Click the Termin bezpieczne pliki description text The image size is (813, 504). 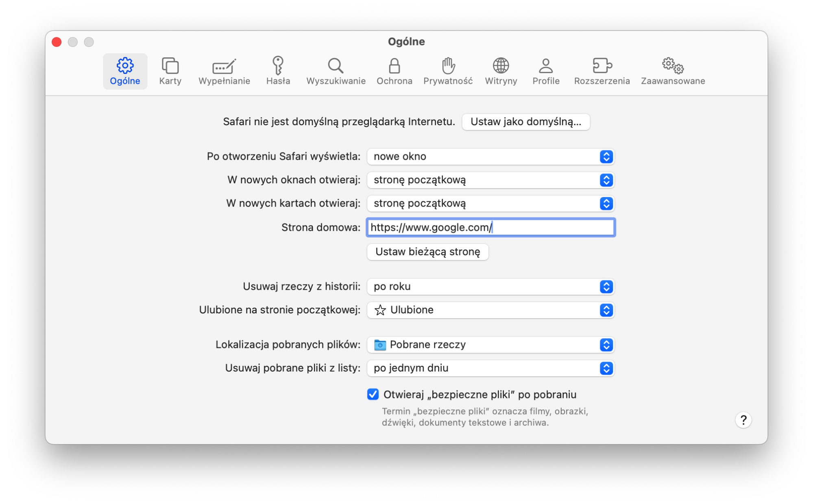[x=485, y=417]
